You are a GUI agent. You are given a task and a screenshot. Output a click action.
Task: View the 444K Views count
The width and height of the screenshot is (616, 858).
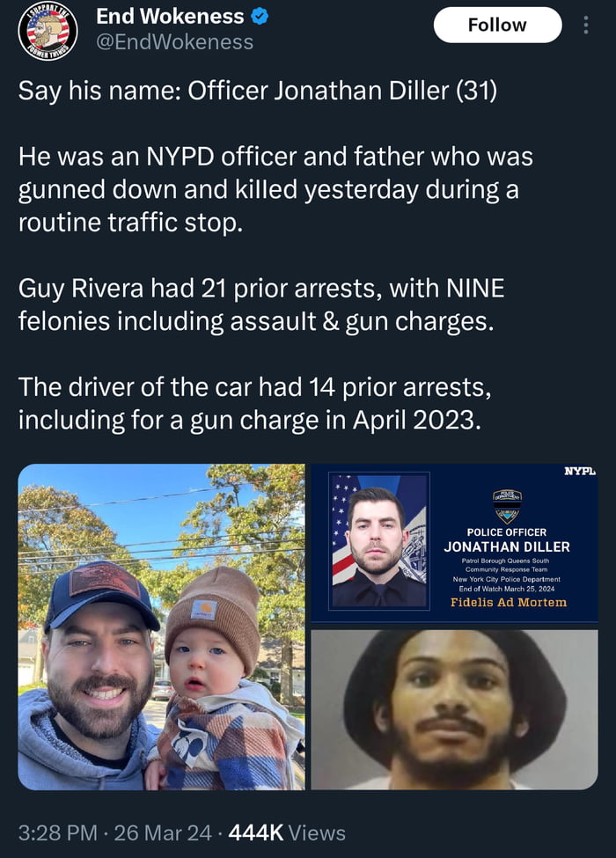(286, 832)
